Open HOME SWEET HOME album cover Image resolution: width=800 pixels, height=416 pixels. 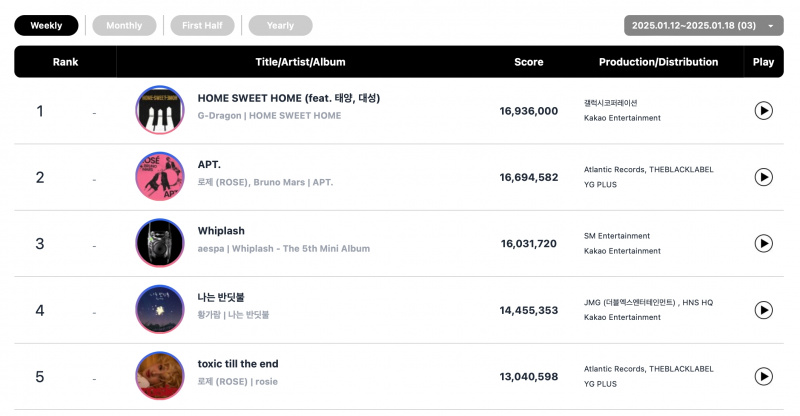tap(160, 110)
